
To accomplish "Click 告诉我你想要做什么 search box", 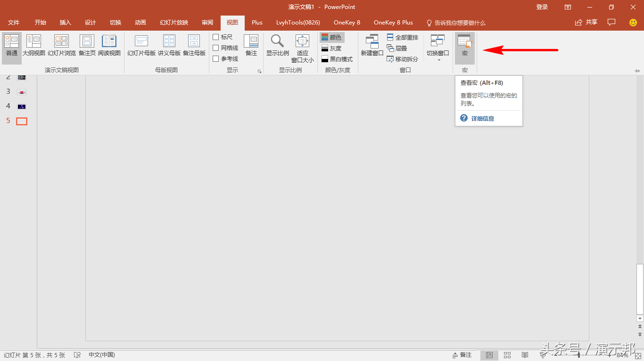I will [x=456, y=23].
